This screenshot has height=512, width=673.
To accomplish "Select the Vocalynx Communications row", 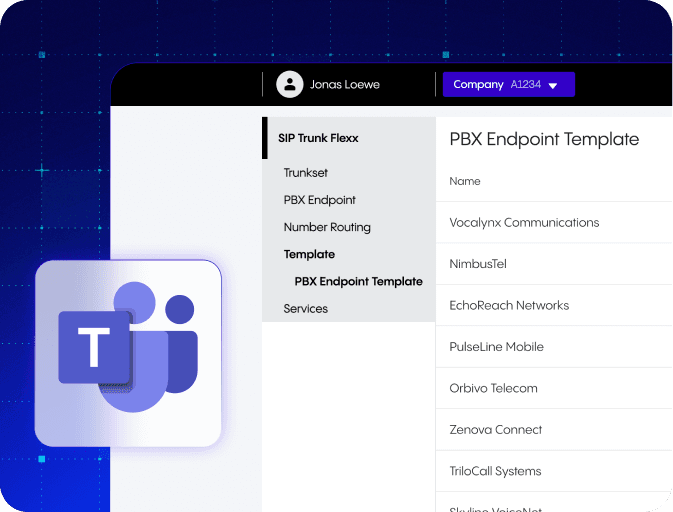I will click(x=554, y=222).
